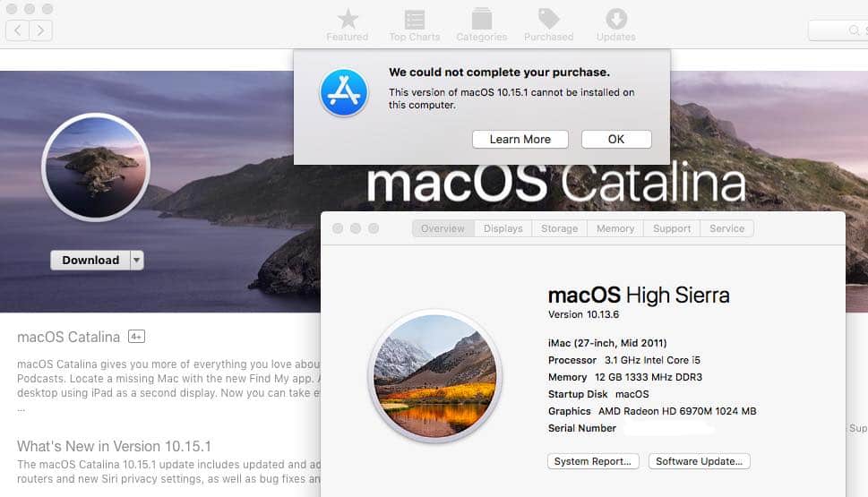Dismiss the purchase alert with OK
Viewport: 868px width, 497px height.
(x=616, y=140)
